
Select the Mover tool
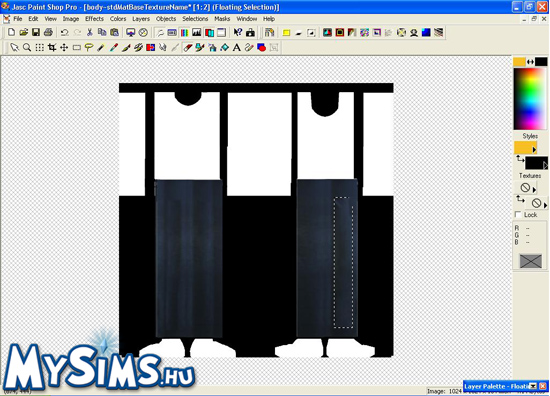(x=64, y=47)
